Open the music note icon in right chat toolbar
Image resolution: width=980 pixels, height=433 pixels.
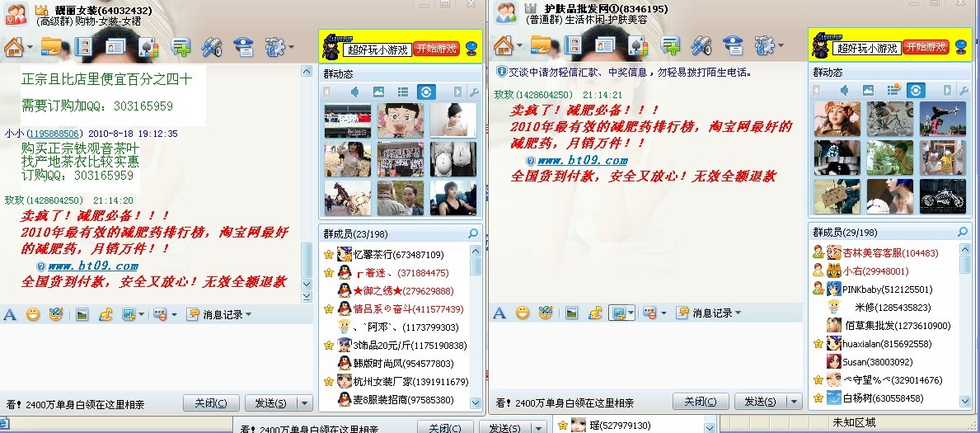coord(595,313)
